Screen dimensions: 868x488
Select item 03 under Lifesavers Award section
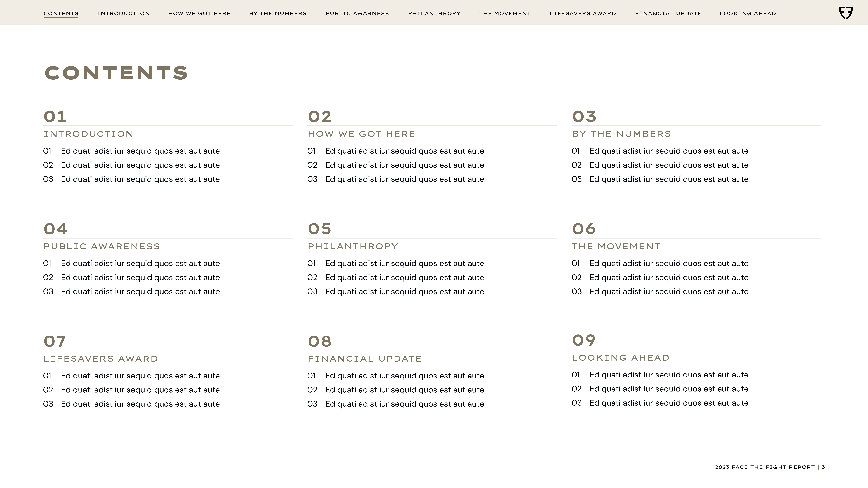coord(131,404)
